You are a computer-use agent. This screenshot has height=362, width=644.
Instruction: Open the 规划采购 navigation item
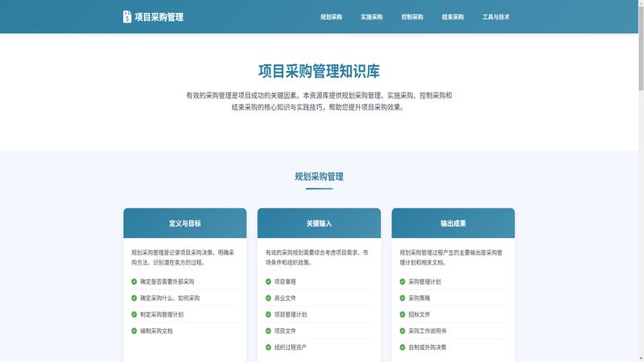[x=331, y=17]
